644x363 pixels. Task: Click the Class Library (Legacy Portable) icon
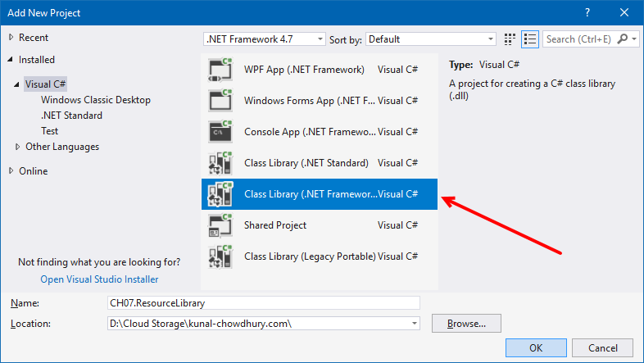[x=220, y=256]
